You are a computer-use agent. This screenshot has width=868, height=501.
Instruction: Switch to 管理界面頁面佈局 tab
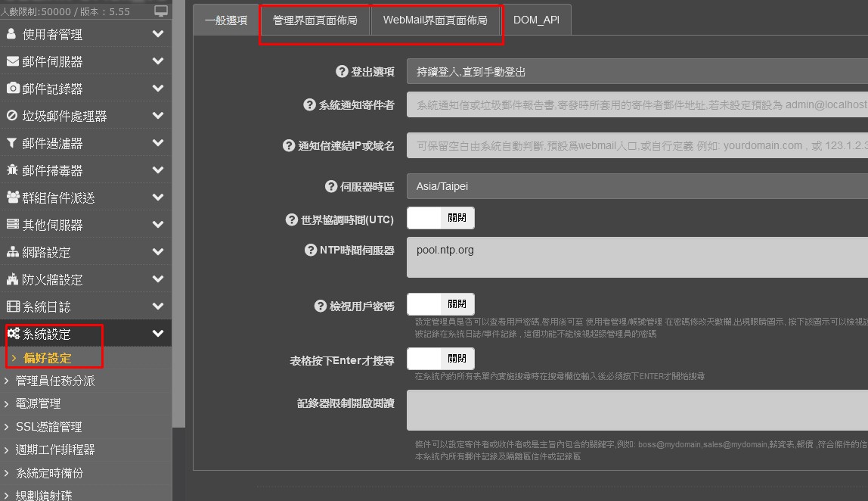[x=315, y=20]
